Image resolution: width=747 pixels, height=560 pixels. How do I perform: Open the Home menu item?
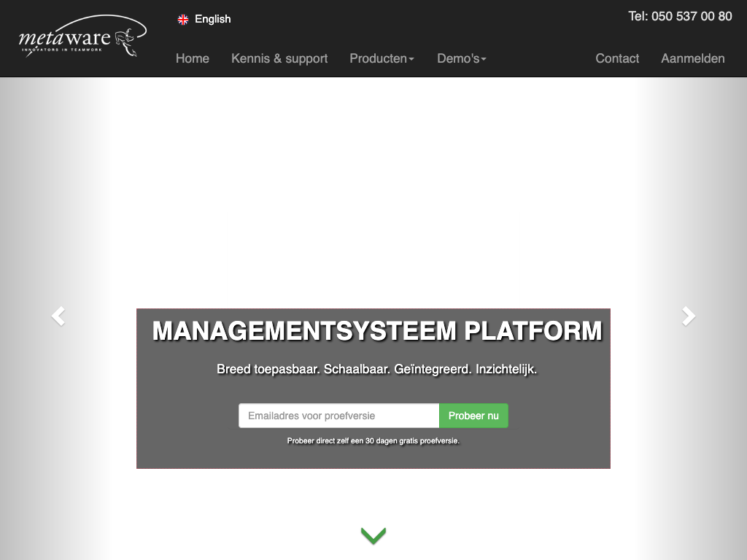click(x=193, y=58)
